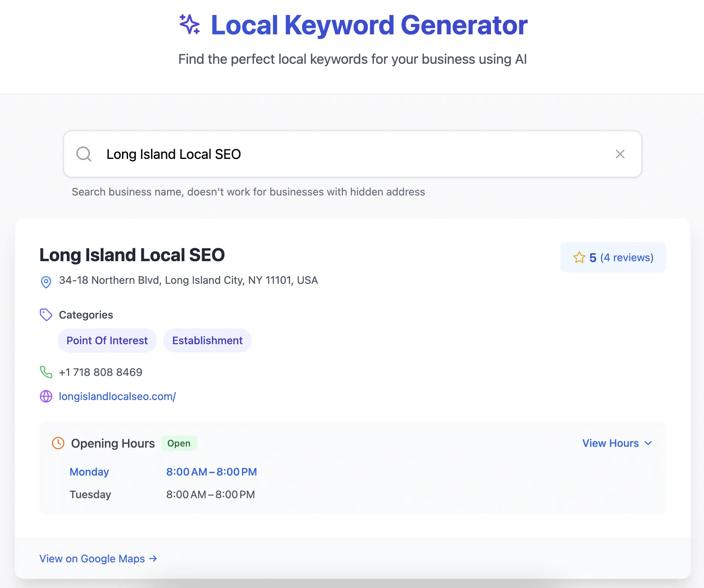Screen dimensions: 704x588
Task: Focus the business name search input
Action: (352, 154)
